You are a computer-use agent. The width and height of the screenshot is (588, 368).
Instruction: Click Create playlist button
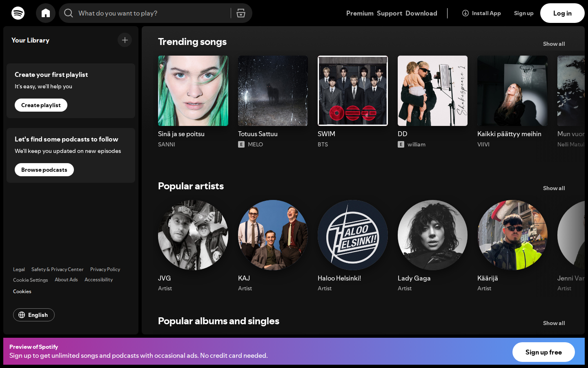41,105
